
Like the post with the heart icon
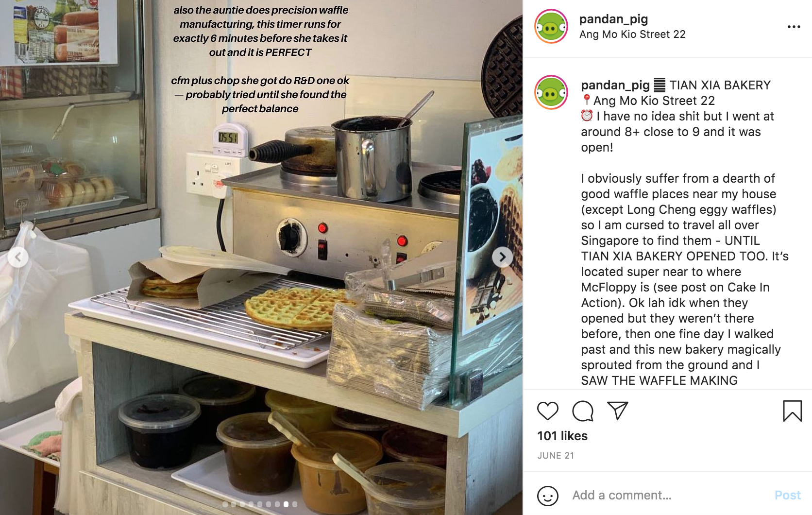tap(547, 411)
